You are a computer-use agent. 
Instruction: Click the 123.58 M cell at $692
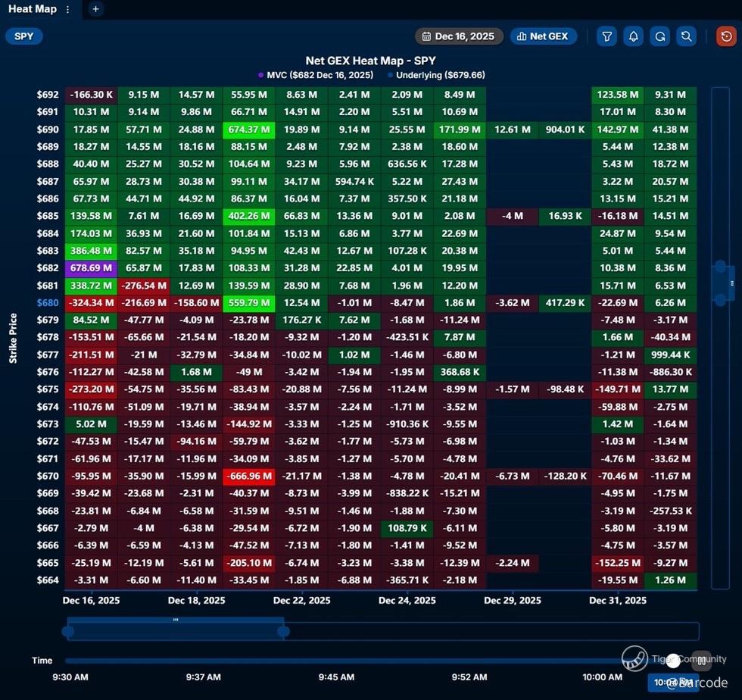tap(618, 95)
